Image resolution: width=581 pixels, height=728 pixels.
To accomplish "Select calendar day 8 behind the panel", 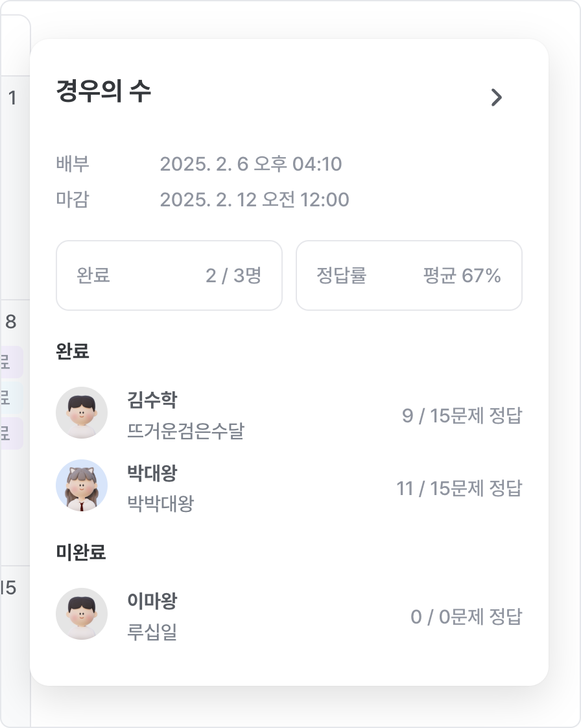I will coord(10,321).
